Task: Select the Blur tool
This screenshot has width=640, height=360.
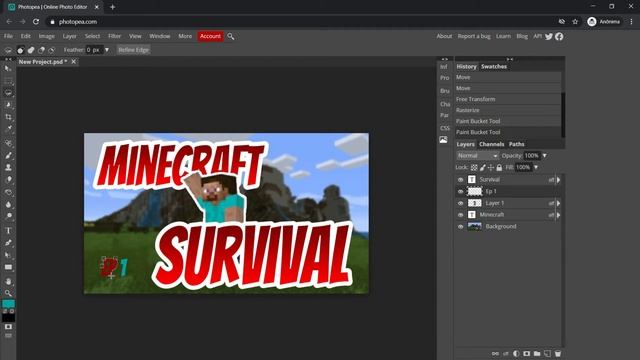Action: tap(8, 204)
